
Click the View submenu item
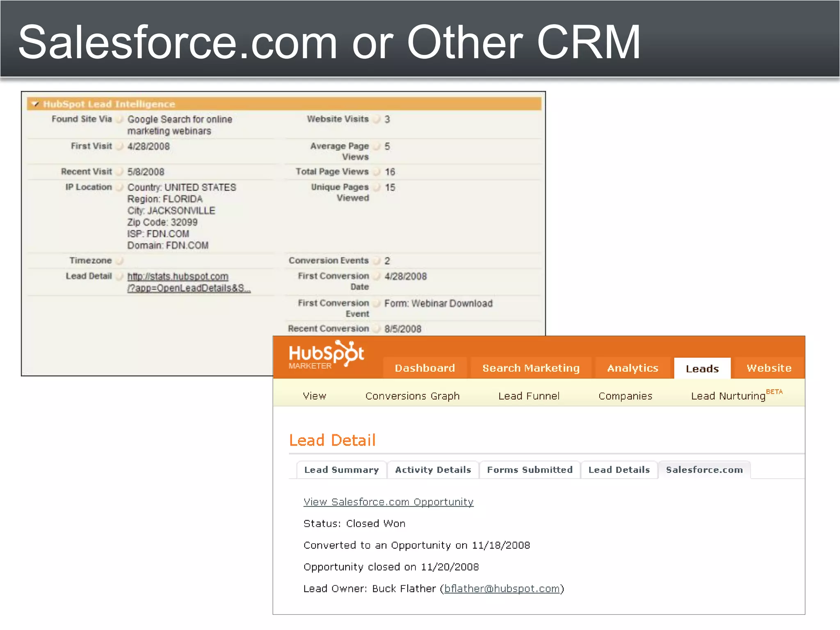(315, 396)
